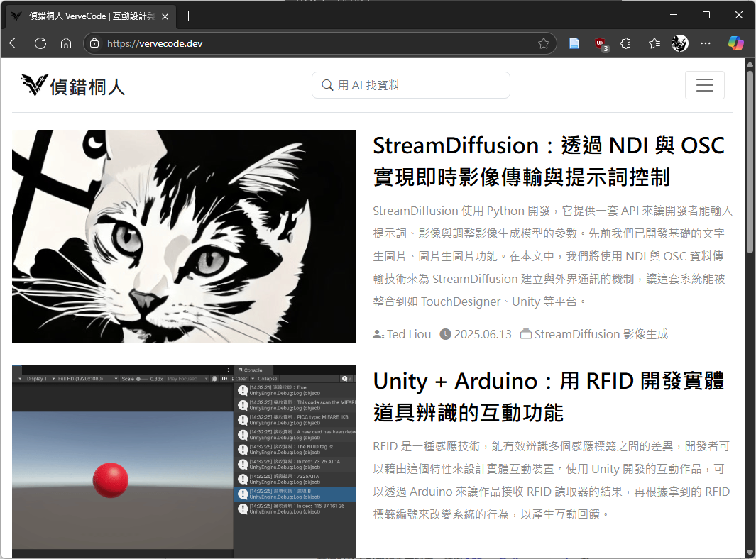Screen dimensions: 756x559
Task: Click the browser back arrow
Action: [15, 43]
